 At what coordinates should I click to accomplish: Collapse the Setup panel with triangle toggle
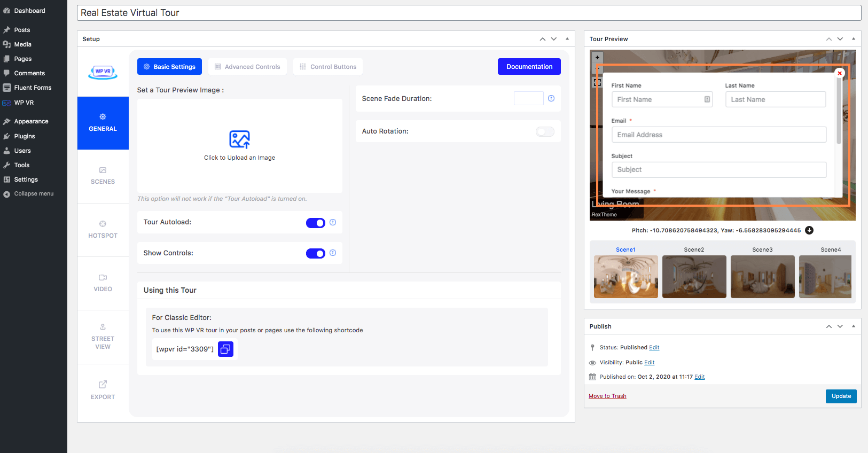pyautogui.click(x=567, y=39)
